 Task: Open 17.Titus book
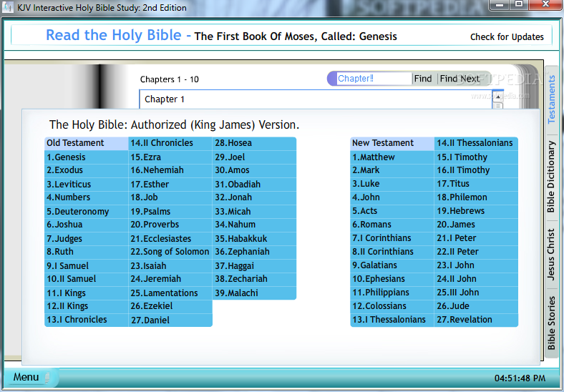click(x=476, y=184)
